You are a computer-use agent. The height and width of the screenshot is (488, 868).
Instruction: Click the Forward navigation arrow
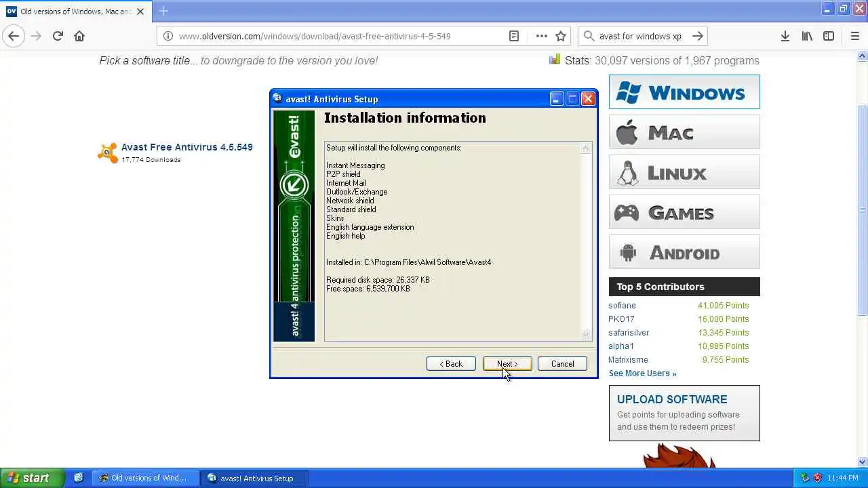tap(36, 36)
